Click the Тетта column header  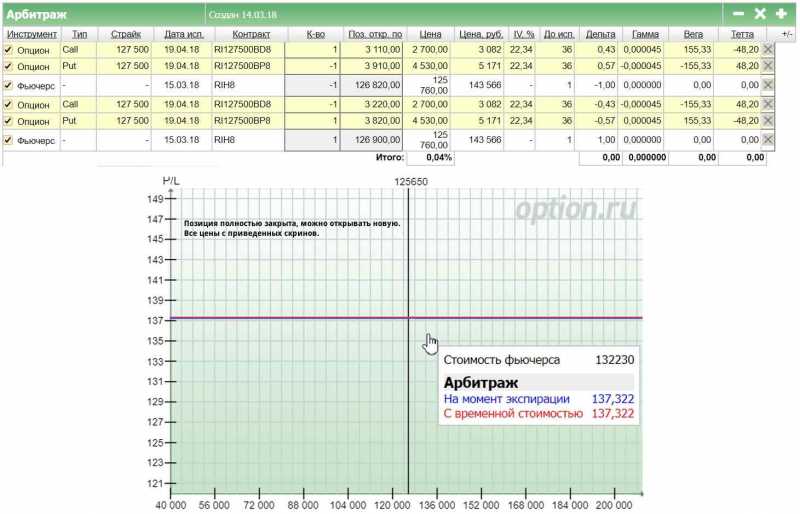[x=742, y=34]
